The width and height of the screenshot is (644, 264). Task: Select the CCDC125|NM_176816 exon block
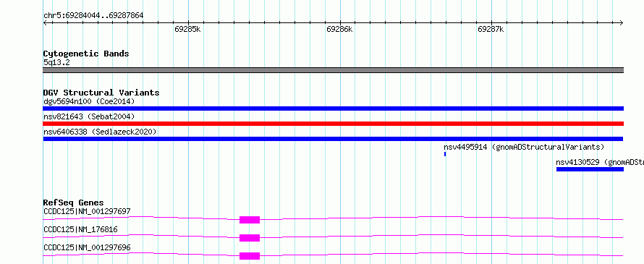coord(250,238)
